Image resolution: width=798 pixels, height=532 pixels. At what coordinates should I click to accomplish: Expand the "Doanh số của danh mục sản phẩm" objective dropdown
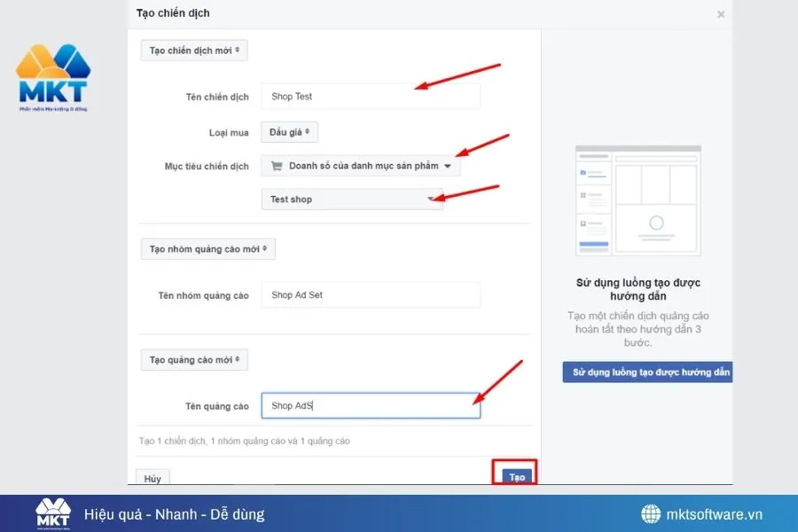coord(359,165)
